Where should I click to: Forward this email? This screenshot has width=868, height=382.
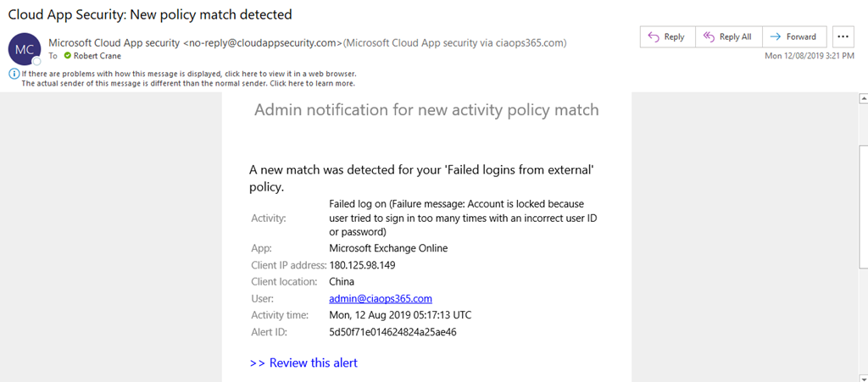coord(793,37)
